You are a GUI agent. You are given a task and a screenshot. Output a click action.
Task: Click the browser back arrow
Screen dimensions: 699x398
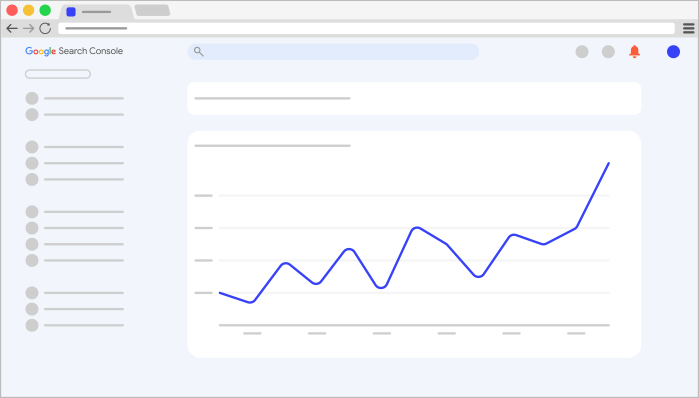[x=12, y=29]
